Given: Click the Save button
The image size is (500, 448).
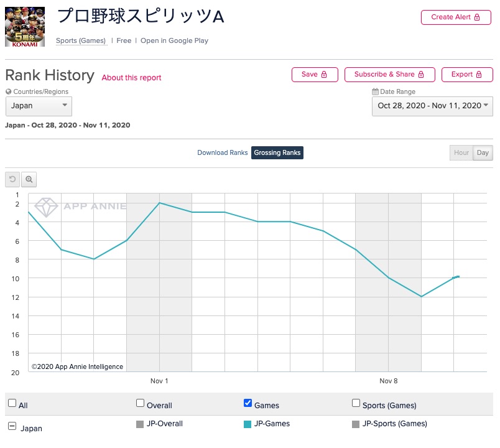Looking at the screenshot, I should click(x=315, y=74).
